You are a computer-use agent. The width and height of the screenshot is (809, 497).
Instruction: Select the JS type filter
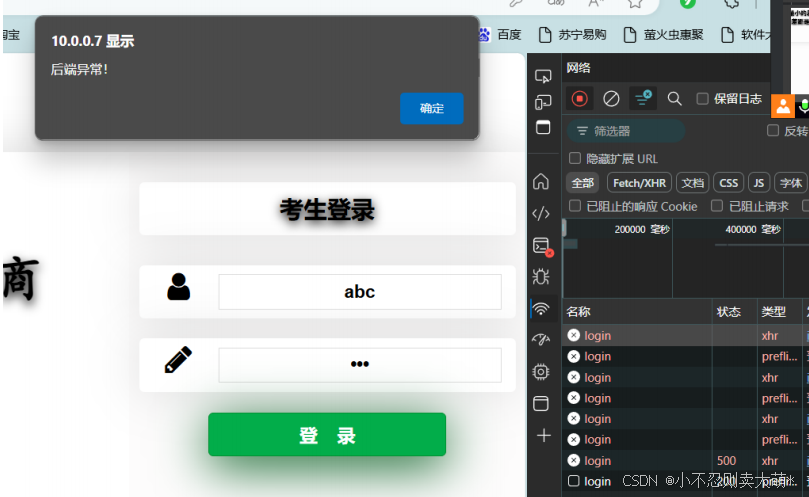pyautogui.click(x=758, y=183)
